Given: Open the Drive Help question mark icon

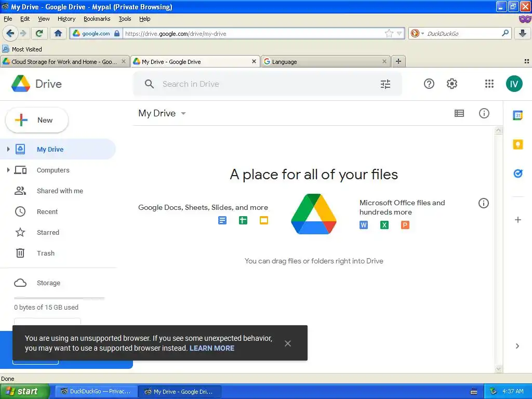Looking at the screenshot, I should 429,84.
